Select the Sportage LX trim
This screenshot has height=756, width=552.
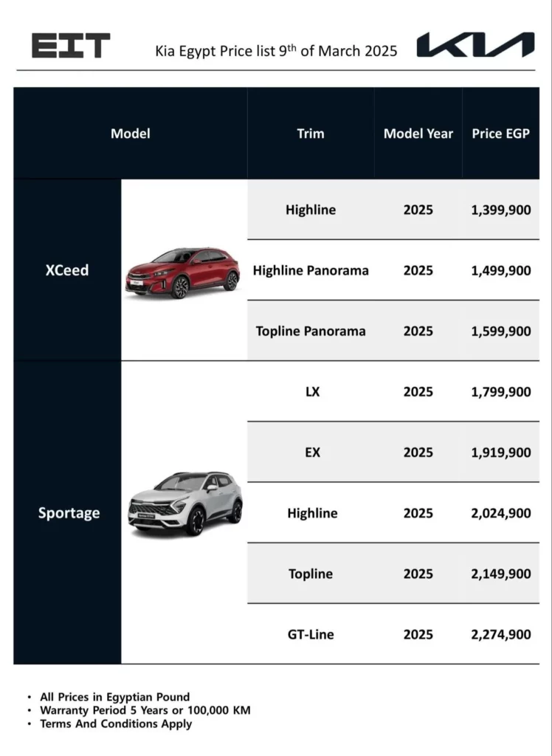point(312,391)
